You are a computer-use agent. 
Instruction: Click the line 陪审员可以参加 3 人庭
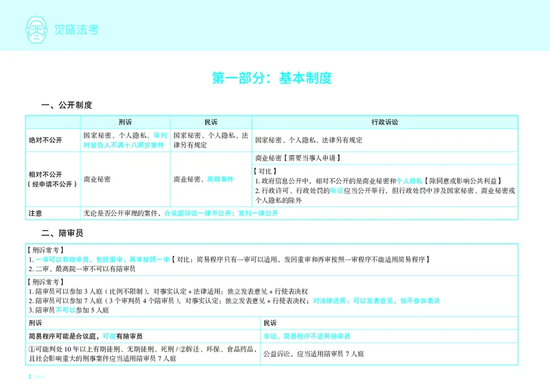point(168,292)
